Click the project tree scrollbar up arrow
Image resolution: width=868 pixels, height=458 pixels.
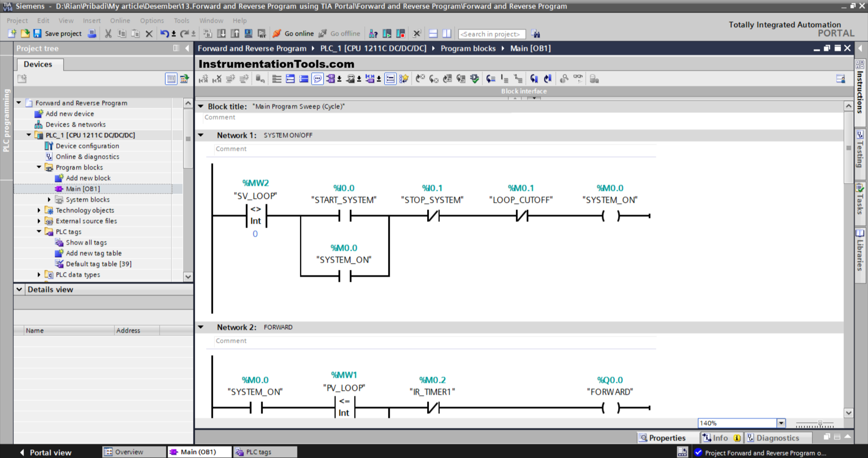[188, 103]
